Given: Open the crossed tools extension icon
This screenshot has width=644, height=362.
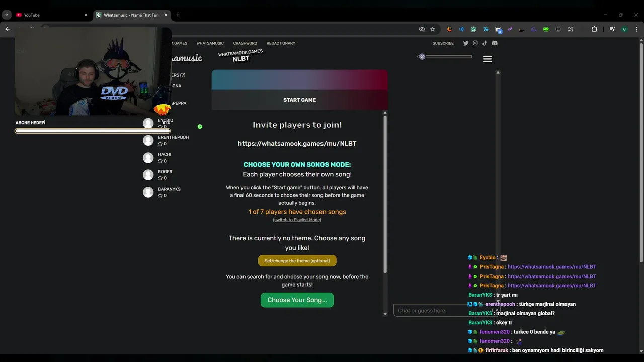Looking at the screenshot, I should pos(570,29).
